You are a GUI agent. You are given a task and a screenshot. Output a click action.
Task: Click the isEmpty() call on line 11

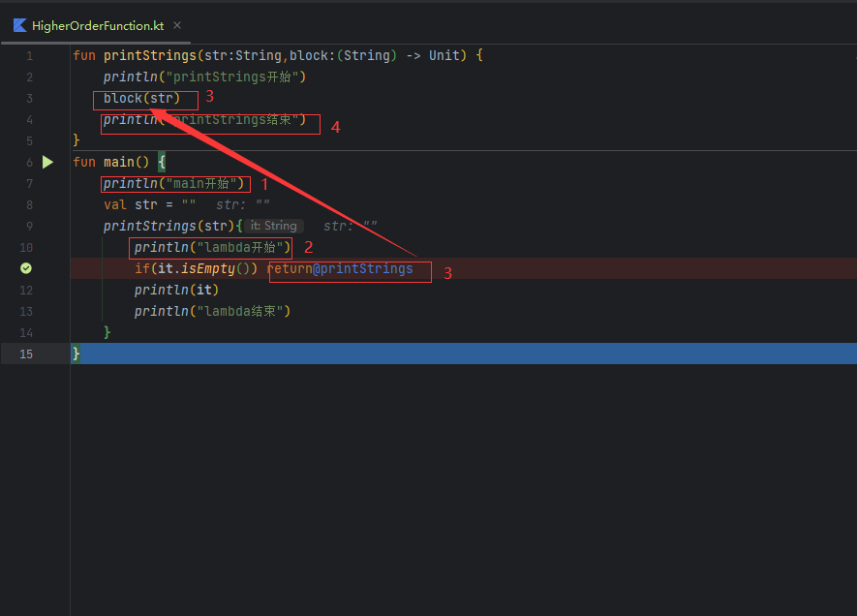(216, 268)
